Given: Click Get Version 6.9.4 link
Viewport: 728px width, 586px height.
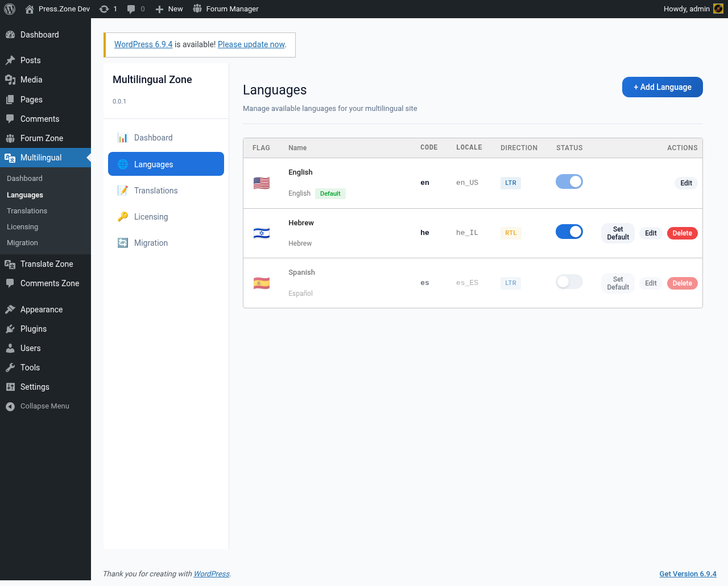Looking at the screenshot, I should tap(688, 573).
